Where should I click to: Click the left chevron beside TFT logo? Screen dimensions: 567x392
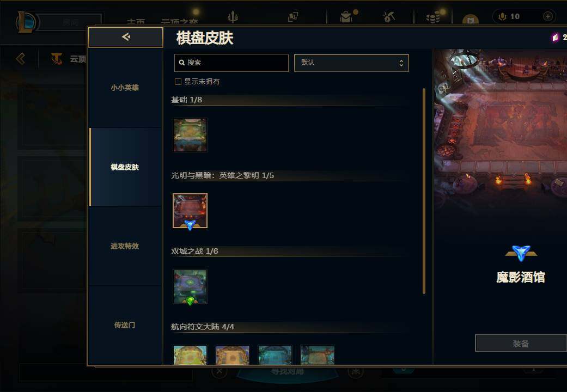21,58
